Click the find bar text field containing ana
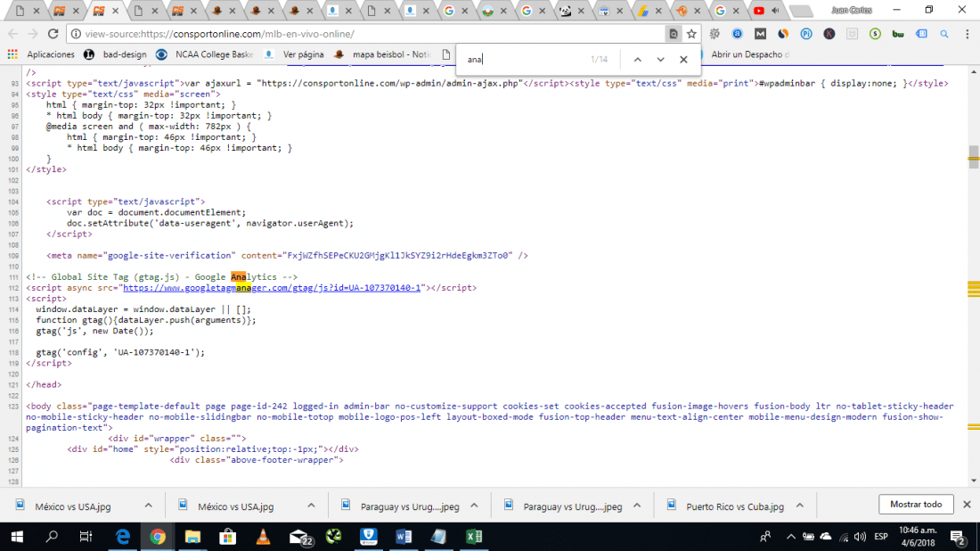 coord(525,60)
